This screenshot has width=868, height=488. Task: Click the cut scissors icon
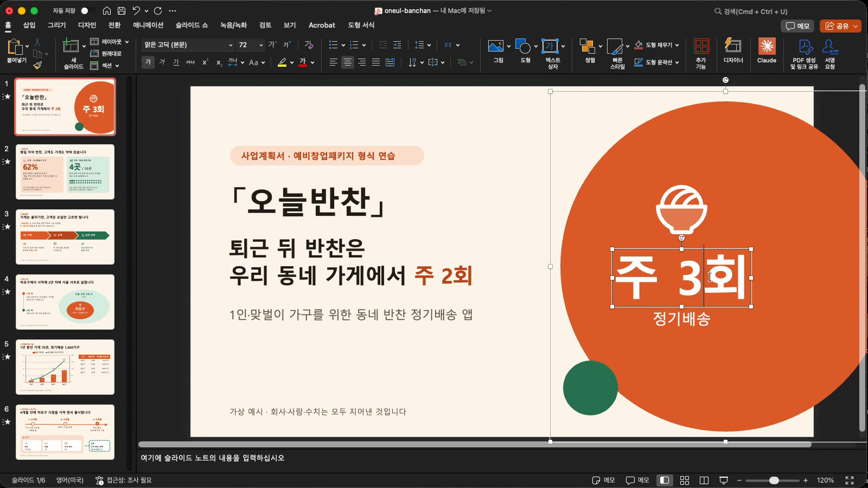tap(37, 42)
